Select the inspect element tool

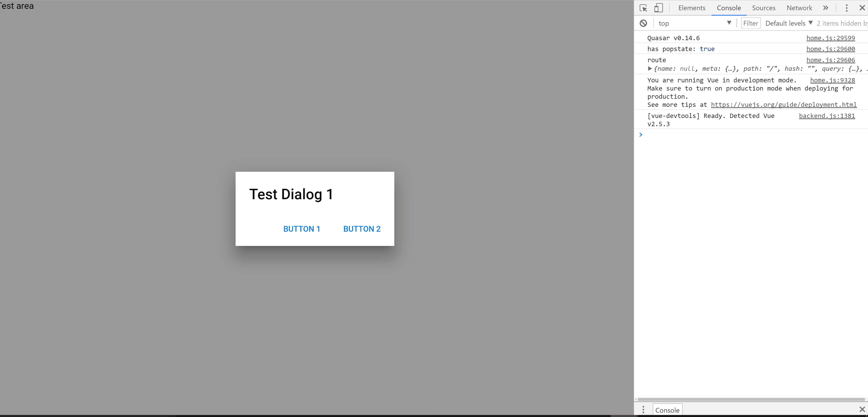(x=643, y=8)
